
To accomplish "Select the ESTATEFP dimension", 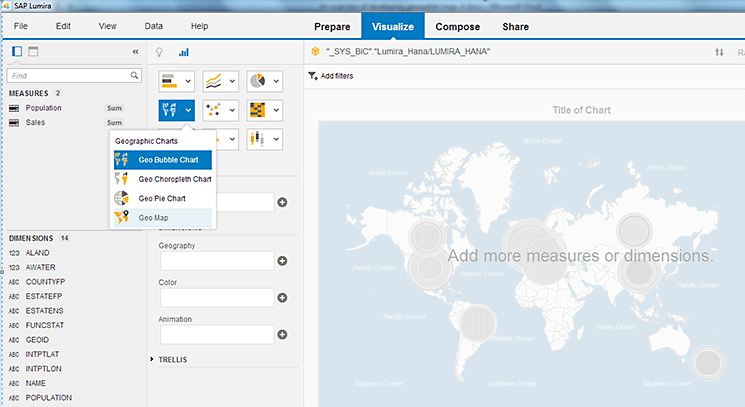I will point(44,296).
